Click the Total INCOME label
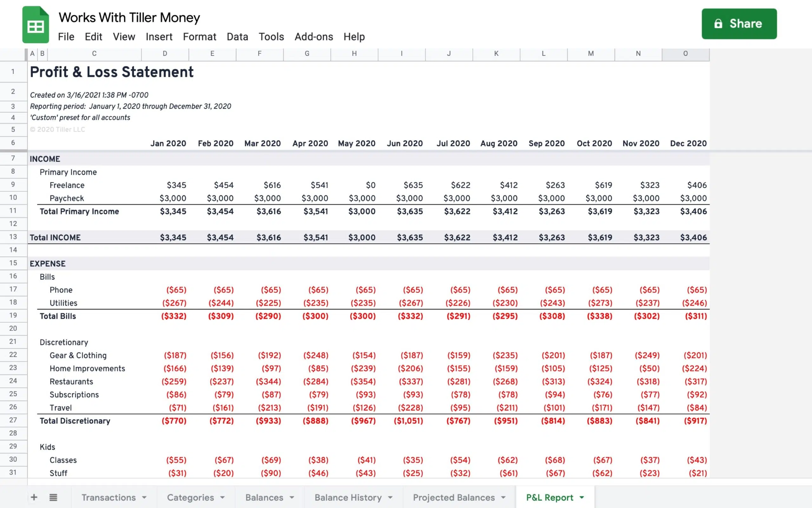Viewport: 812px width, 508px height. click(x=56, y=237)
